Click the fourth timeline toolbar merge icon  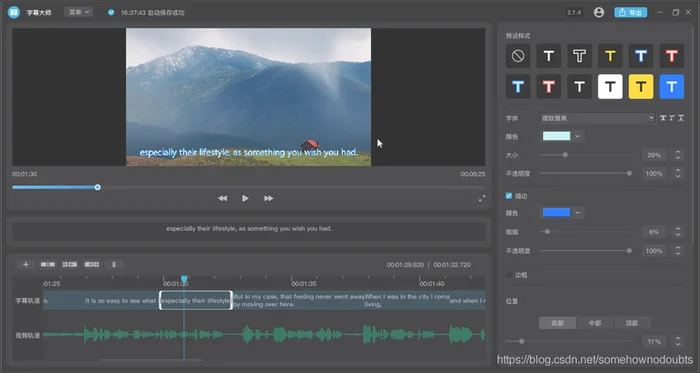coord(92,265)
